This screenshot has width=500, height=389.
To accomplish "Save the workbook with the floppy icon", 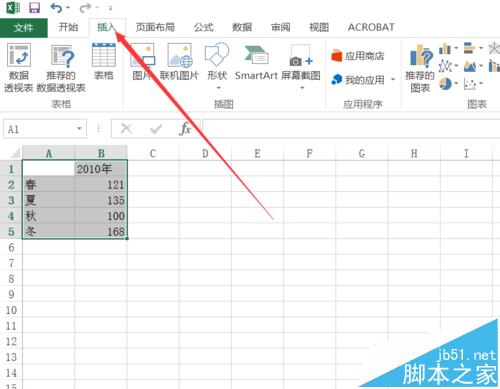I will click(x=34, y=7).
